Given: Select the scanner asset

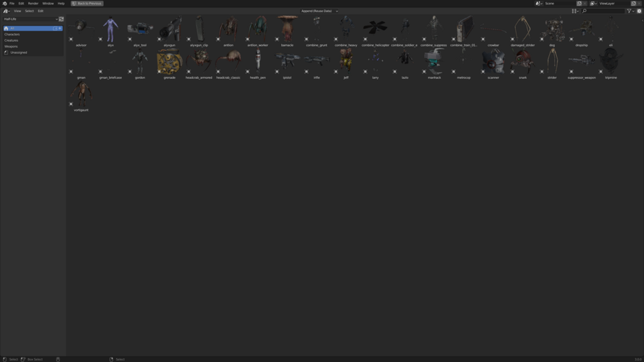Looking at the screenshot, I should pyautogui.click(x=493, y=63).
